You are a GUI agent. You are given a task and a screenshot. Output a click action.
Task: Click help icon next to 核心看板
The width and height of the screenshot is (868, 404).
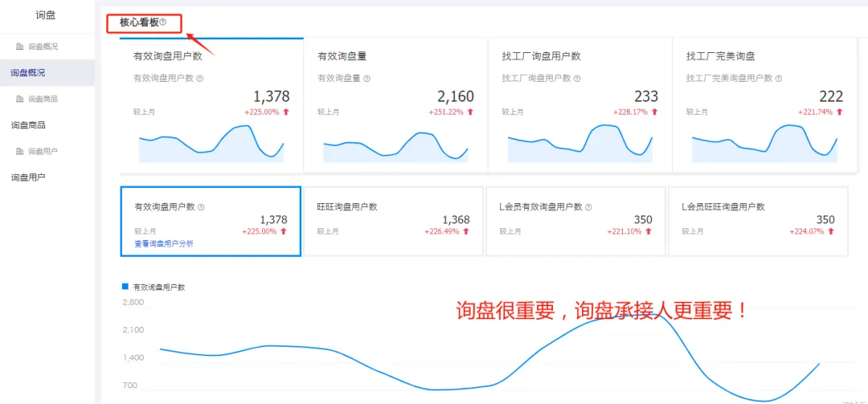tap(162, 22)
